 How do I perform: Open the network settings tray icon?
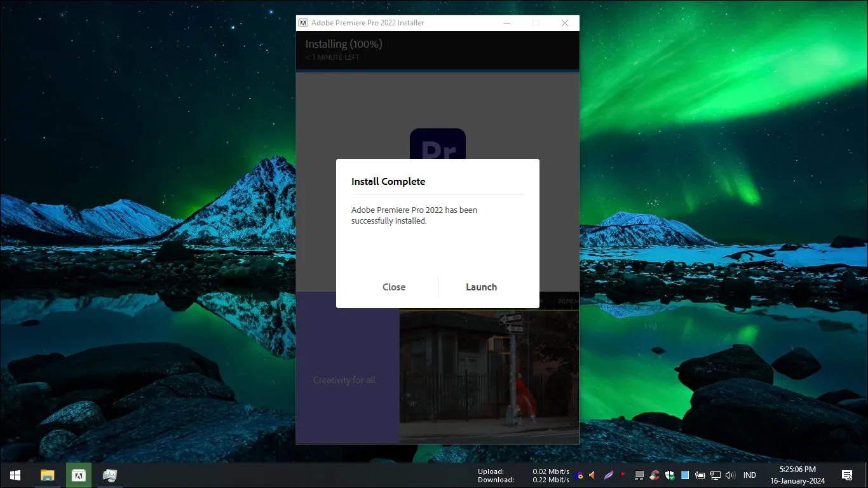click(715, 475)
